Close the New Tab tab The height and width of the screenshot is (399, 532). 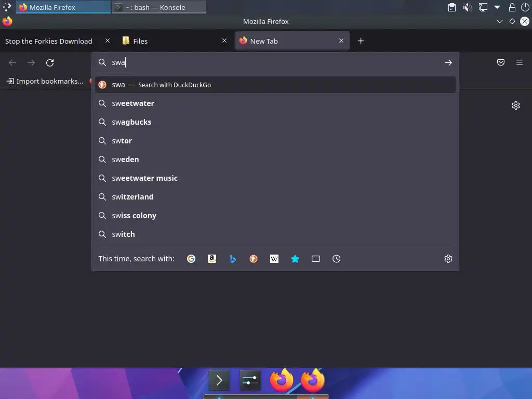pos(341,41)
